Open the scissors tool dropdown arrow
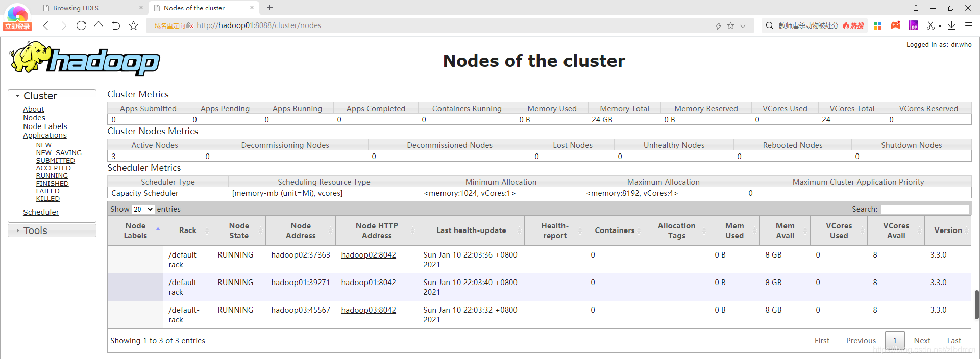This screenshot has height=359, width=980. tap(940, 26)
